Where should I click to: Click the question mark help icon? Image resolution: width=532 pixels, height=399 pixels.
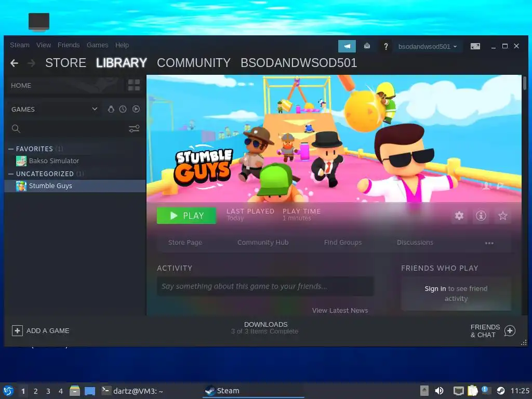pos(386,46)
